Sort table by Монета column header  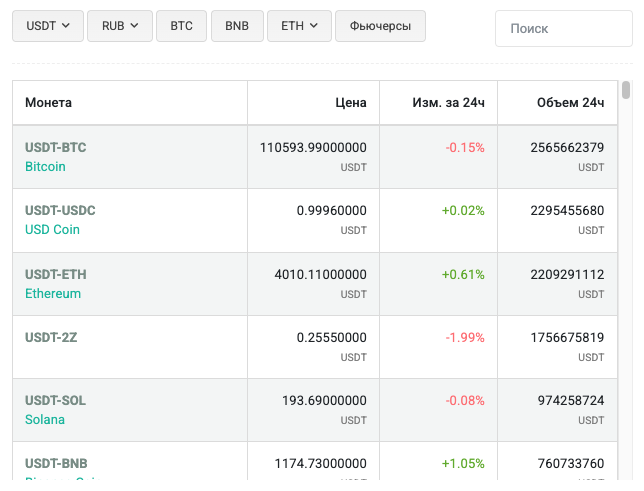click(48, 103)
